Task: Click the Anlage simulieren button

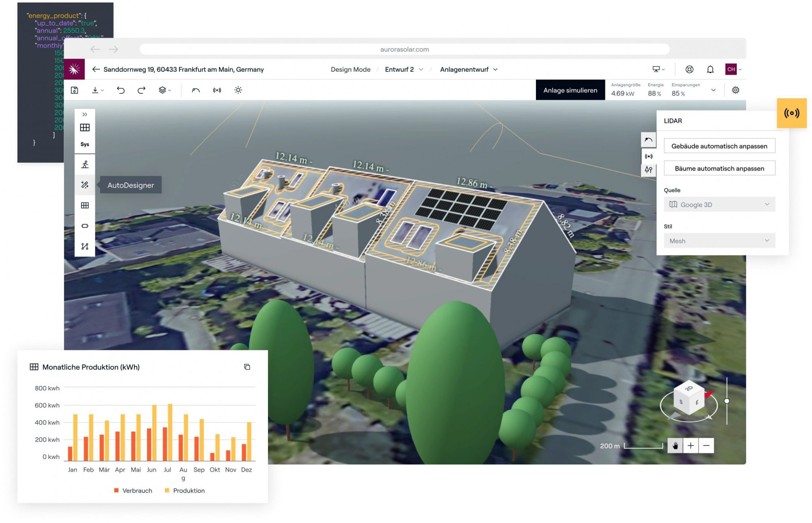Action: click(570, 90)
